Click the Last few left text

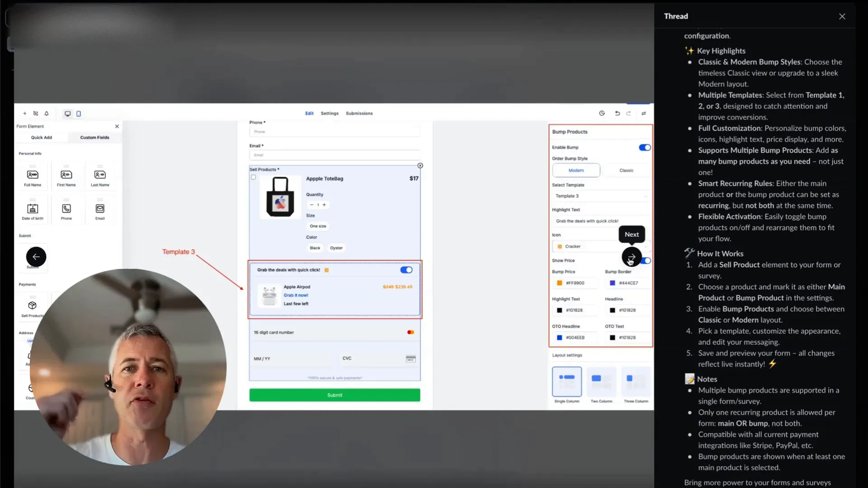(x=296, y=304)
